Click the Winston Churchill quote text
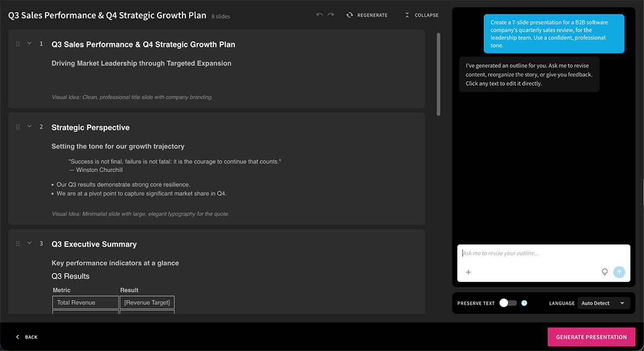The image size is (644, 351). pos(175,162)
